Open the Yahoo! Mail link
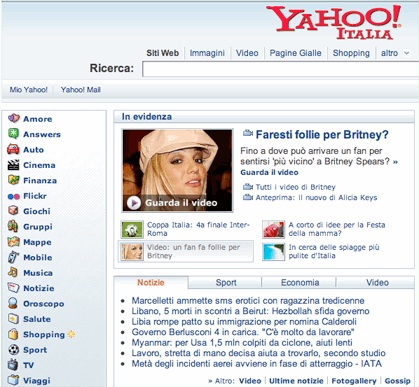419x387 pixels. tap(80, 90)
